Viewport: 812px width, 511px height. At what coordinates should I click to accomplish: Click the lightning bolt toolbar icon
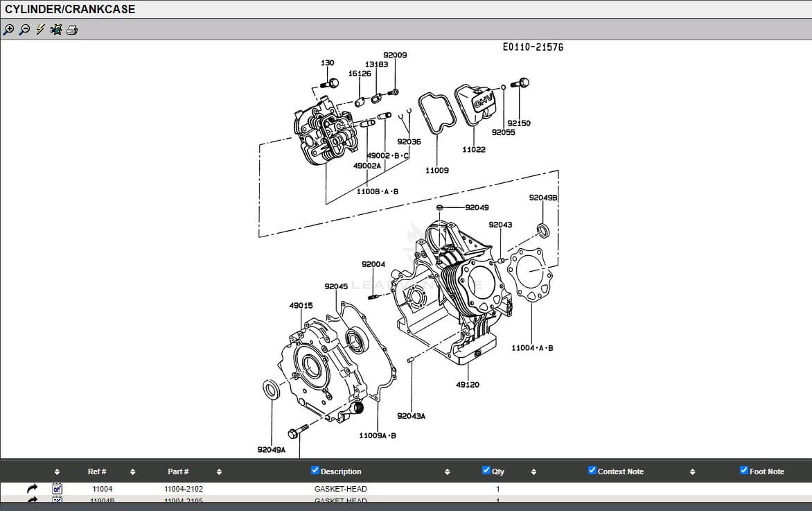point(40,29)
